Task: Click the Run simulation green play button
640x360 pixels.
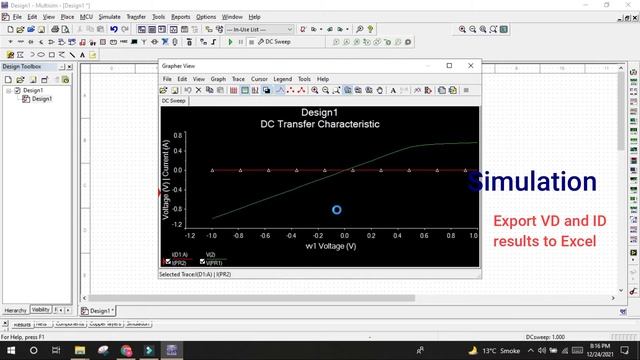Action: pos(230,42)
